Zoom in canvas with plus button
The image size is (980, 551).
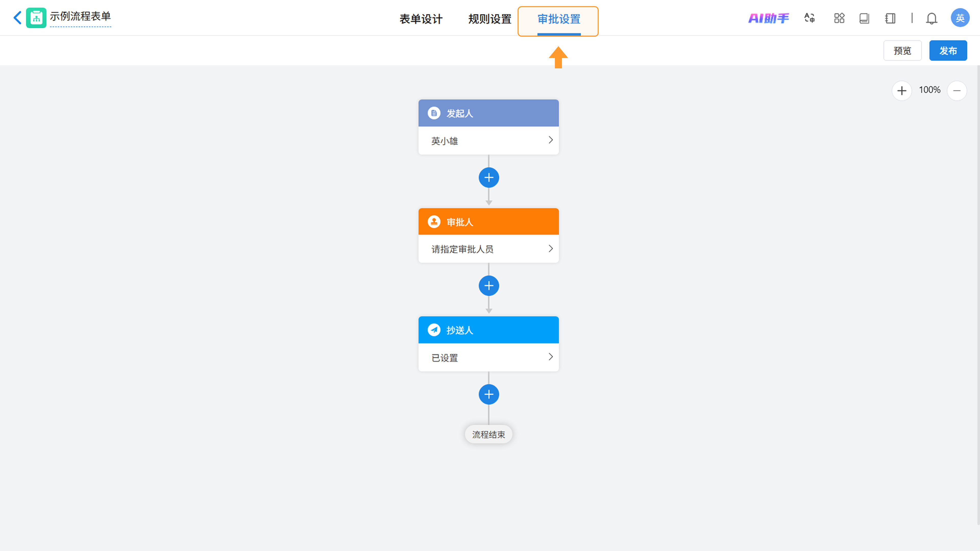(x=901, y=91)
